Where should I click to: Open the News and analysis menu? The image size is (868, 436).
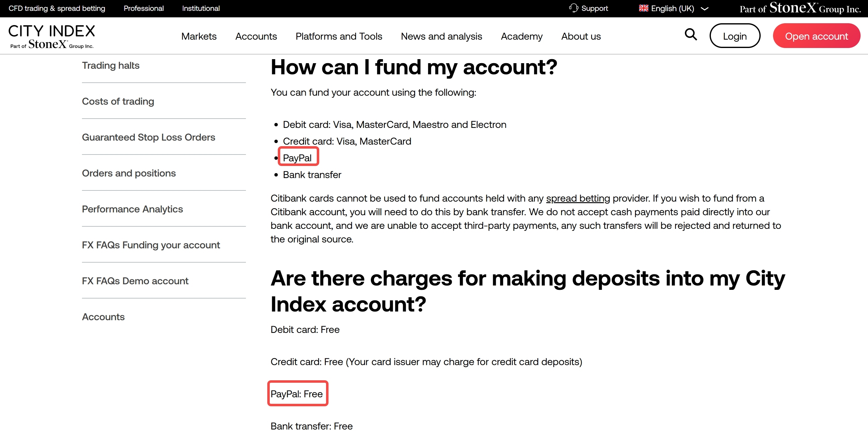[441, 36]
